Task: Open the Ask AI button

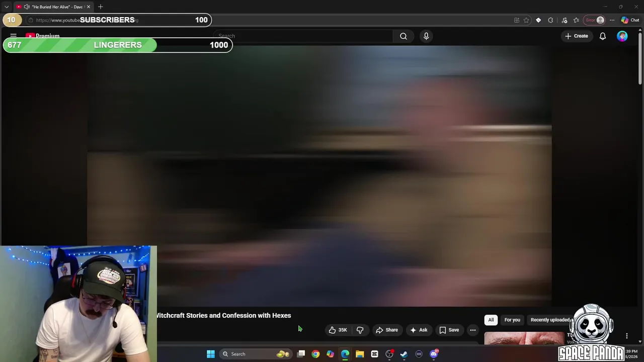Action: point(419,330)
